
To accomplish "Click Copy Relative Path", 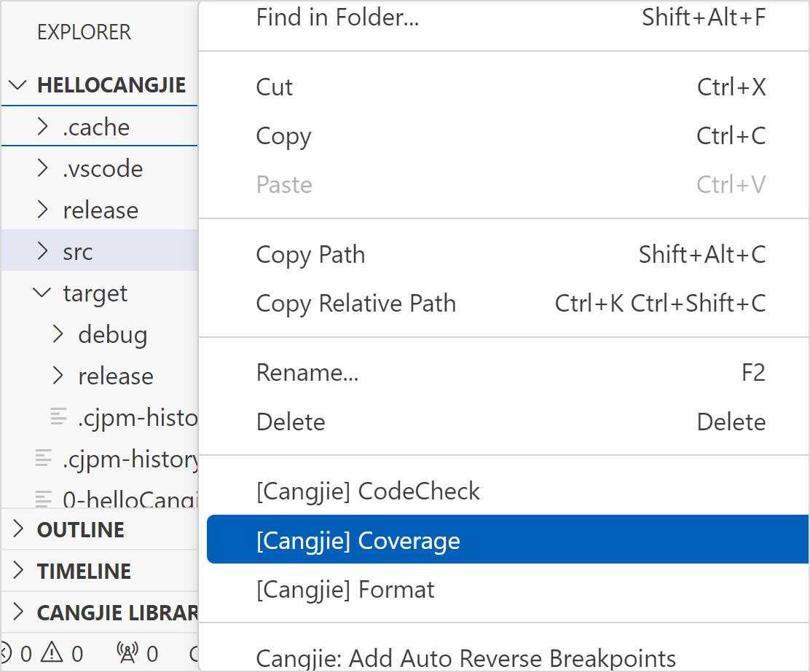I will 355,303.
